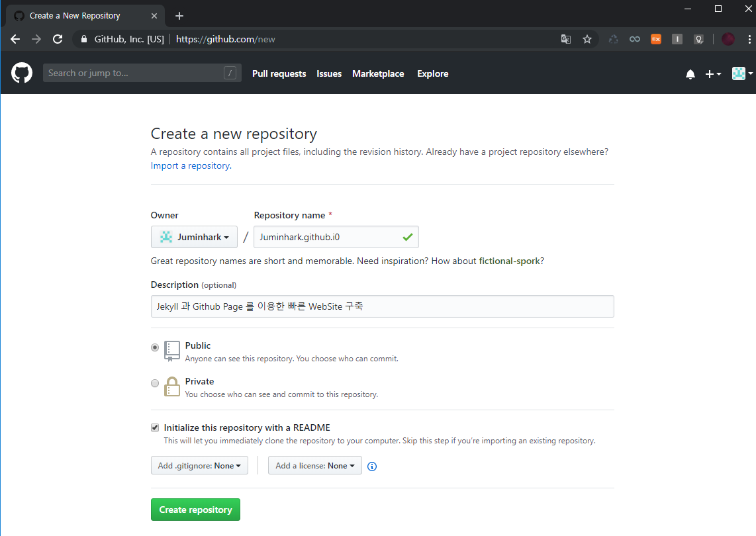Click the infinity-symbol extension icon

click(634, 39)
